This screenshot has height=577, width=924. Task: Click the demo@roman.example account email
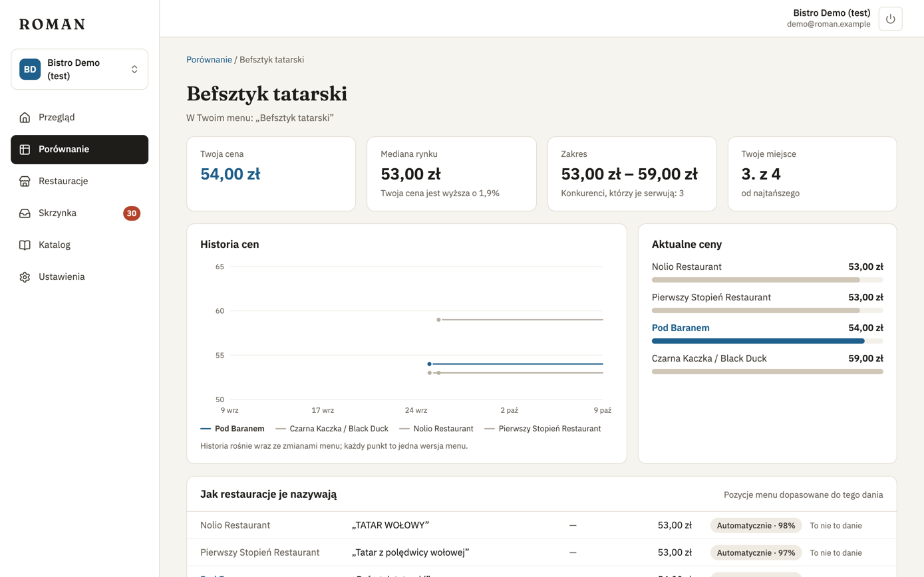[829, 25]
